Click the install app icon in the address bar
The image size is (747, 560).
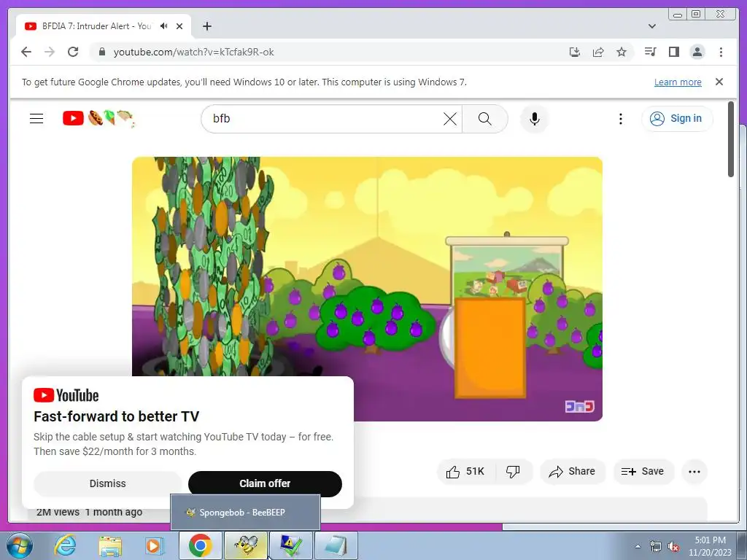tap(575, 52)
